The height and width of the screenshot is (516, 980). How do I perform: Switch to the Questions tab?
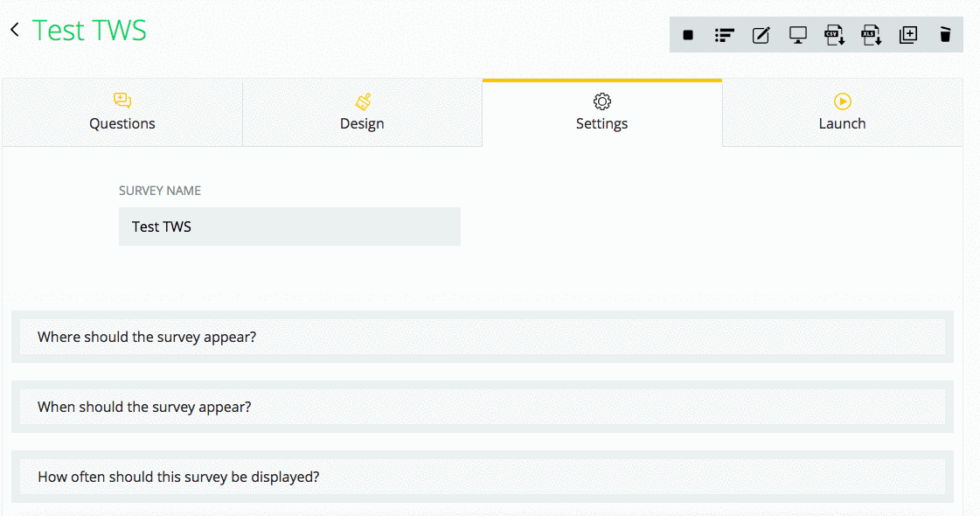pos(122,113)
